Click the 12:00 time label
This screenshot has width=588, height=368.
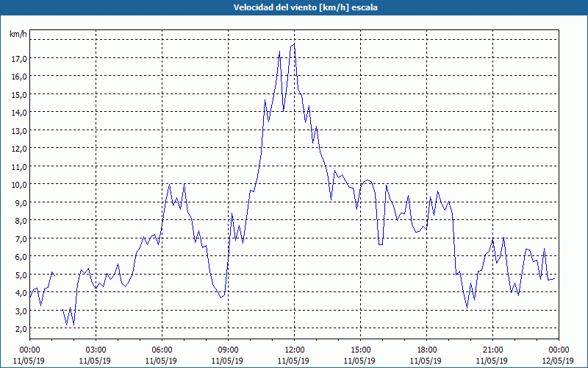294,350
